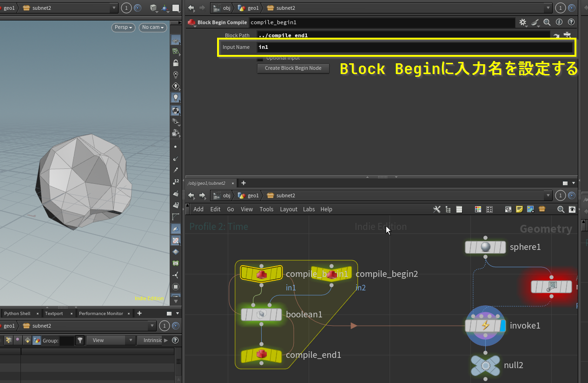Open the Layout menu in network editor
This screenshot has width=588, height=383.
[288, 209]
